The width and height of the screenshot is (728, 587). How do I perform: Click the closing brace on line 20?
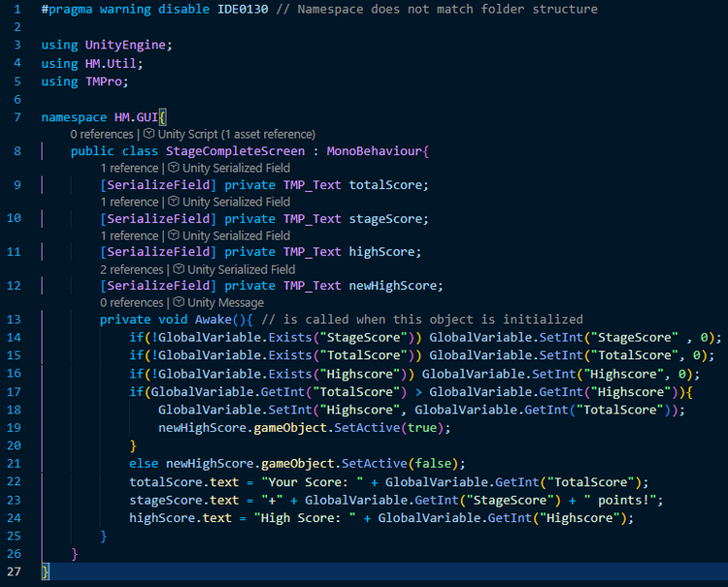click(x=133, y=446)
